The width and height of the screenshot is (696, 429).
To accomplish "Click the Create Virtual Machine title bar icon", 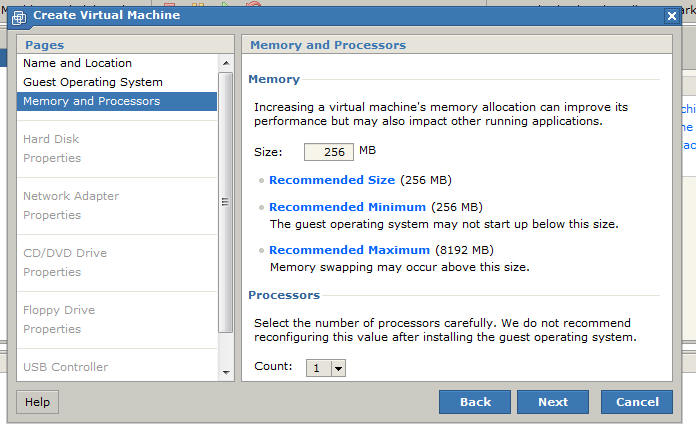I will [18, 16].
